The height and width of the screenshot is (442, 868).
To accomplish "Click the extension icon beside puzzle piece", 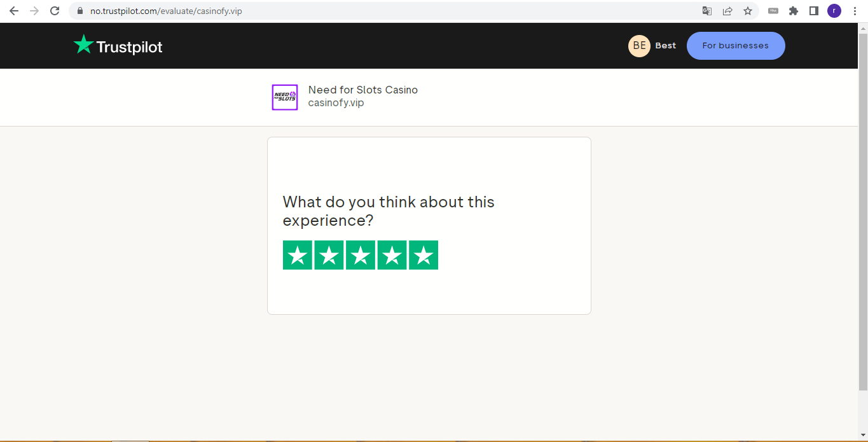I will 773,11.
